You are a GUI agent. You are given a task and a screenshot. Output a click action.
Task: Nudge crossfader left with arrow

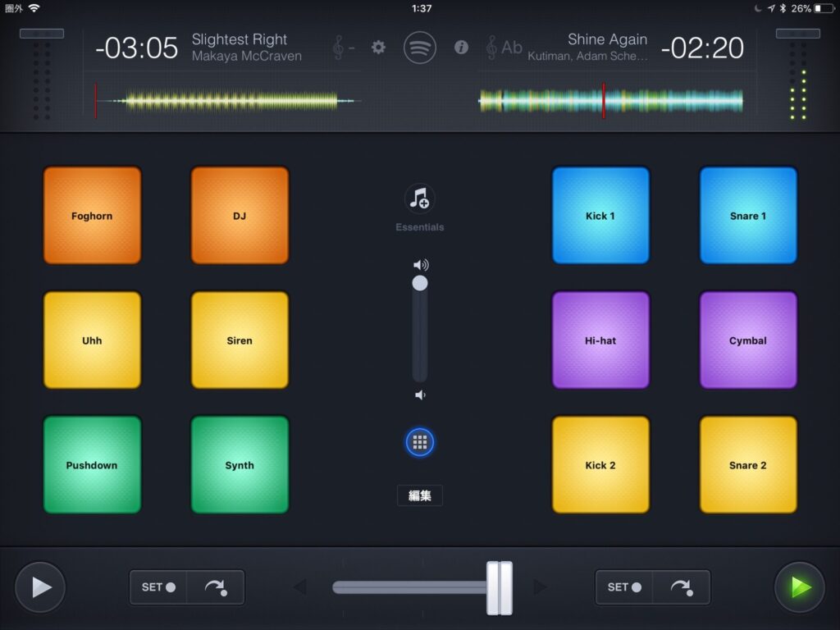tap(300, 587)
